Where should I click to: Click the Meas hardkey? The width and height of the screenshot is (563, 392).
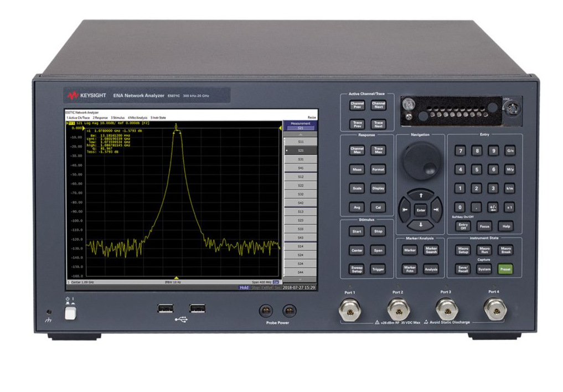[x=357, y=169]
